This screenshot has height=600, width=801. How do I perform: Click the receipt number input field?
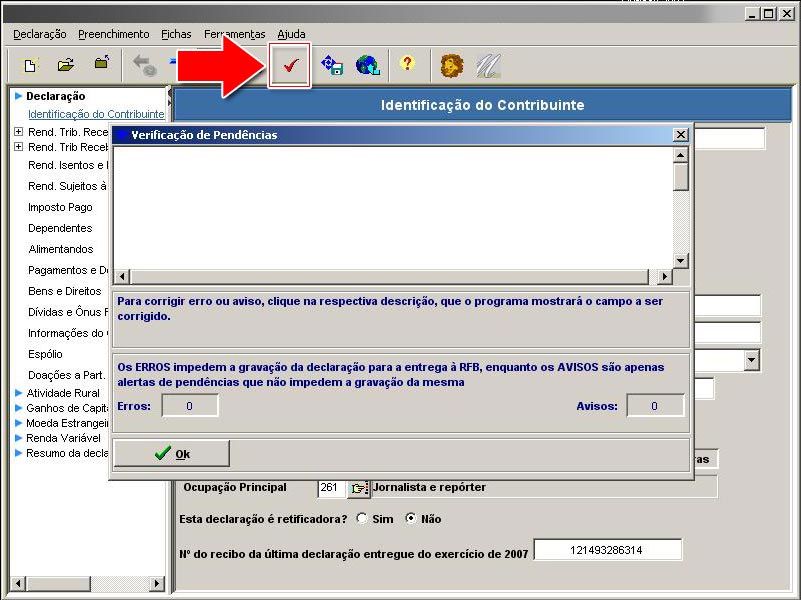coord(607,550)
